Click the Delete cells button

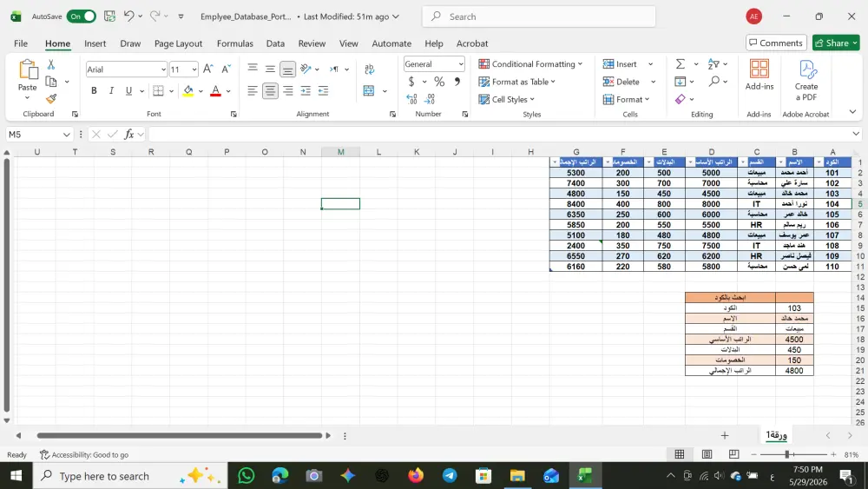pyautogui.click(x=621, y=82)
